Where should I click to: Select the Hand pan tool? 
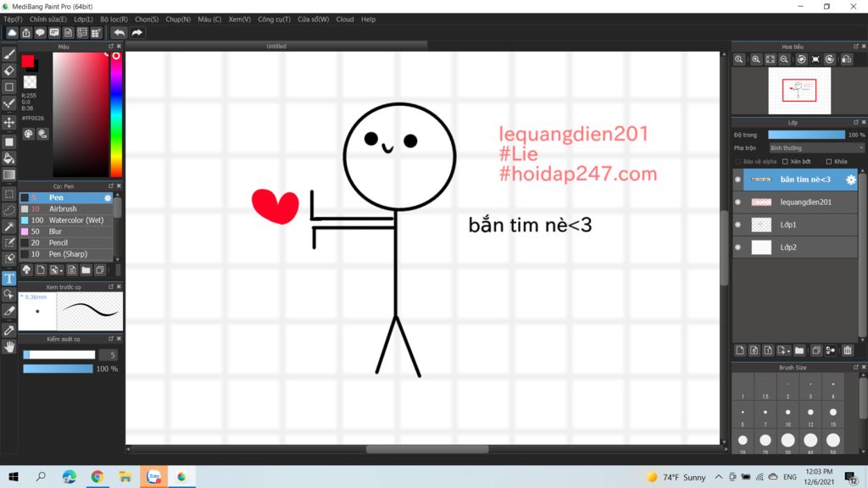8,347
